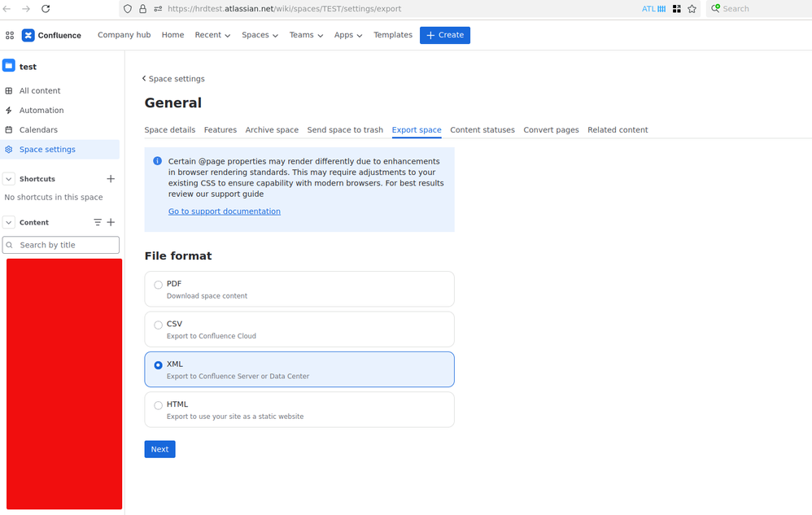
Task: Switch to Send space to trash tab
Action: [x=345, y=130]
